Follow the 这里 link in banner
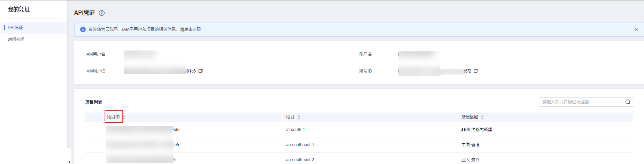 click(197, 29)
